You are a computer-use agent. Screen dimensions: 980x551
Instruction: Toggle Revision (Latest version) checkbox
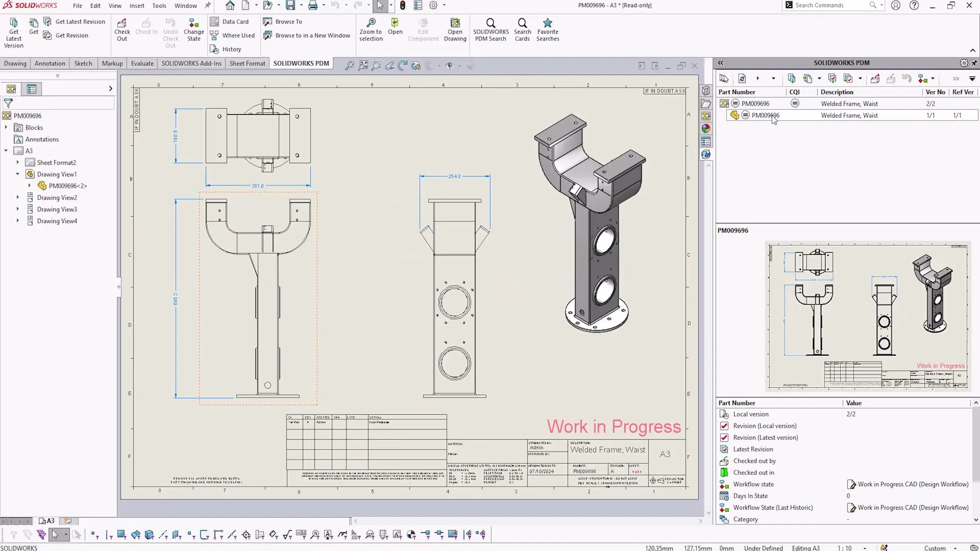pos(724,438)
